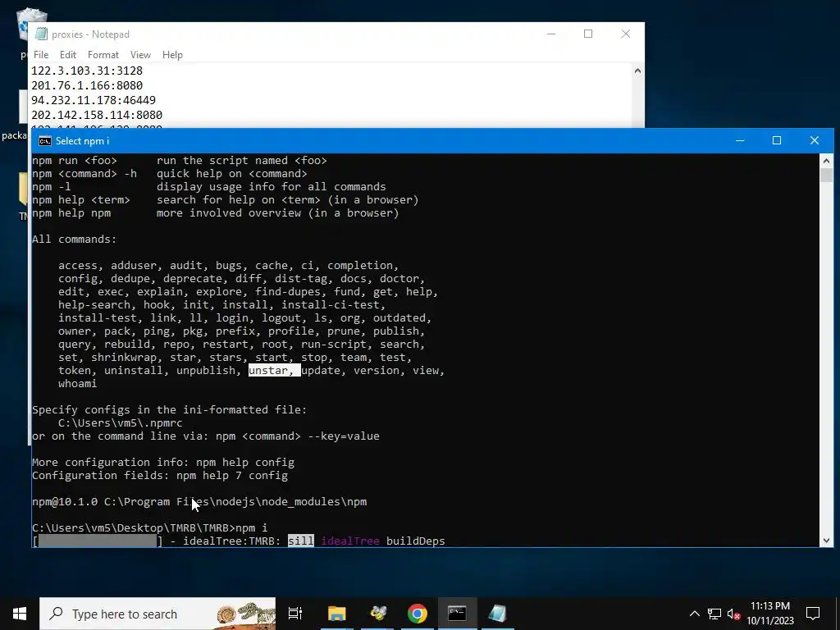Click proxy line 202.142.158.114:8080
This screenshot has width=840, height=630.
[x=97, y=115]
